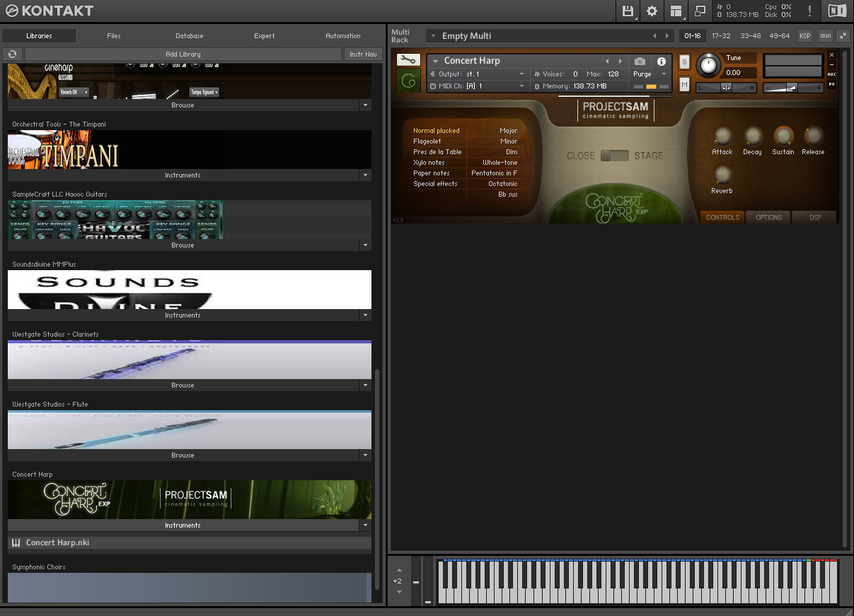Click the browser refresh icon

(12, 54)
